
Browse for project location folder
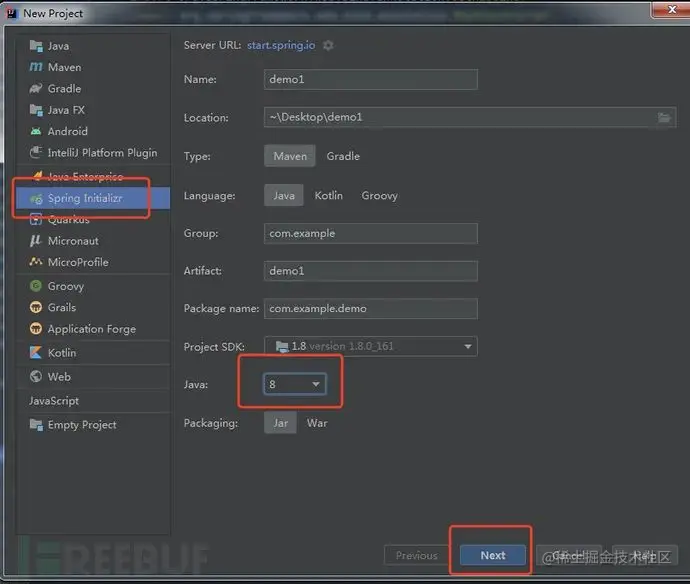point(664,118)
